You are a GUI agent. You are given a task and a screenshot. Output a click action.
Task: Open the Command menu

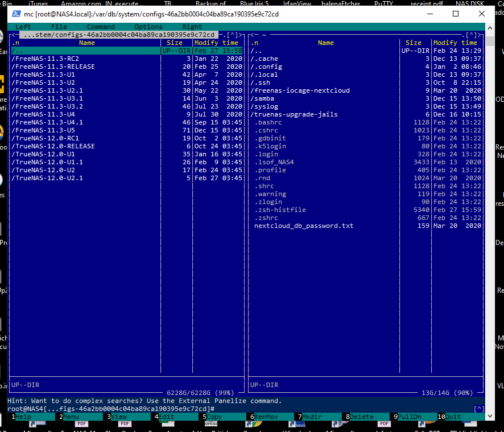click(x=101, y=27)
